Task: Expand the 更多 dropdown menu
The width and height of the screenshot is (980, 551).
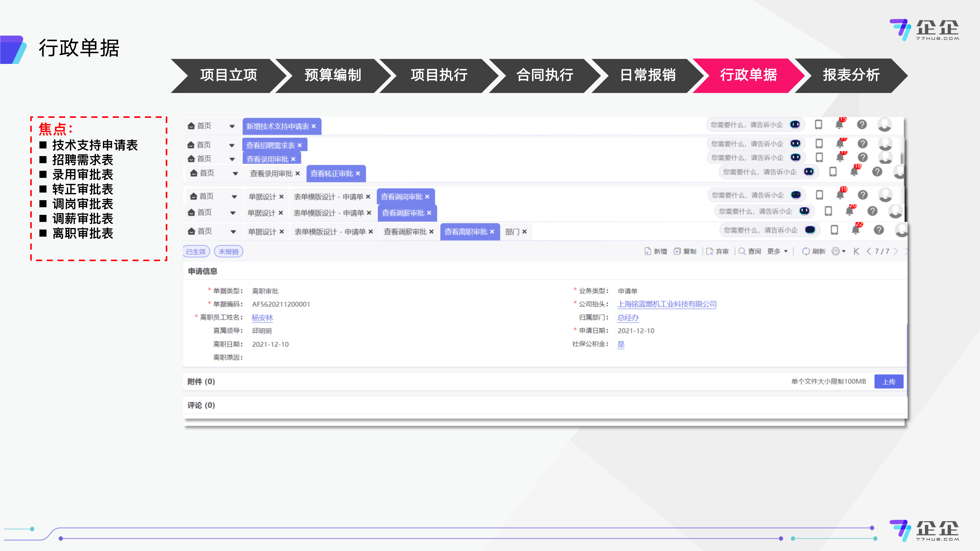Action: [777, 251]
